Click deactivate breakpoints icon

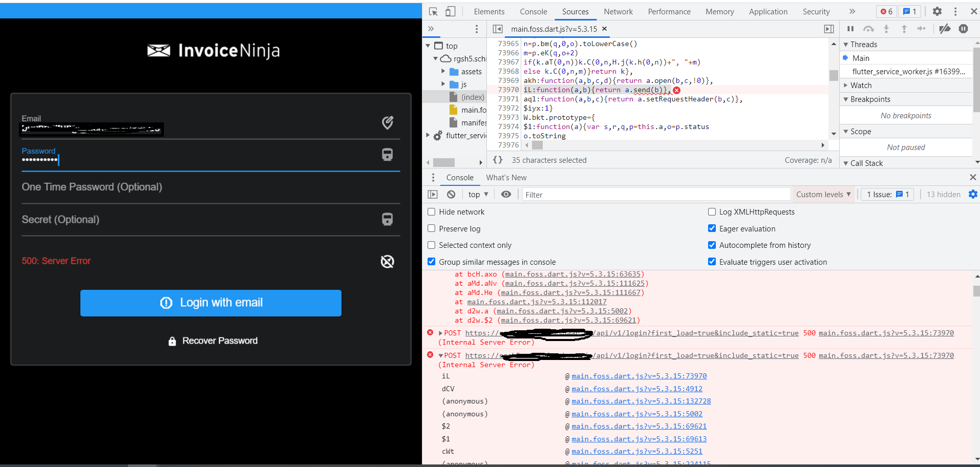[x=945, y=29]
